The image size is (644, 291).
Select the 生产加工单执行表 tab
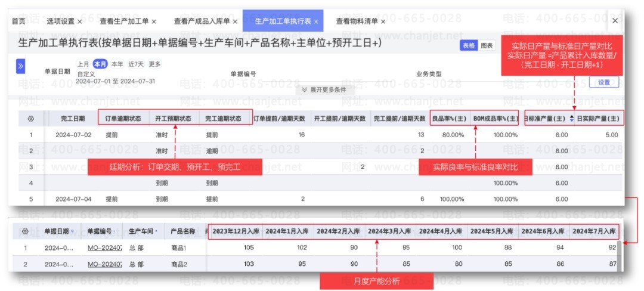click(x=283, y=21)
